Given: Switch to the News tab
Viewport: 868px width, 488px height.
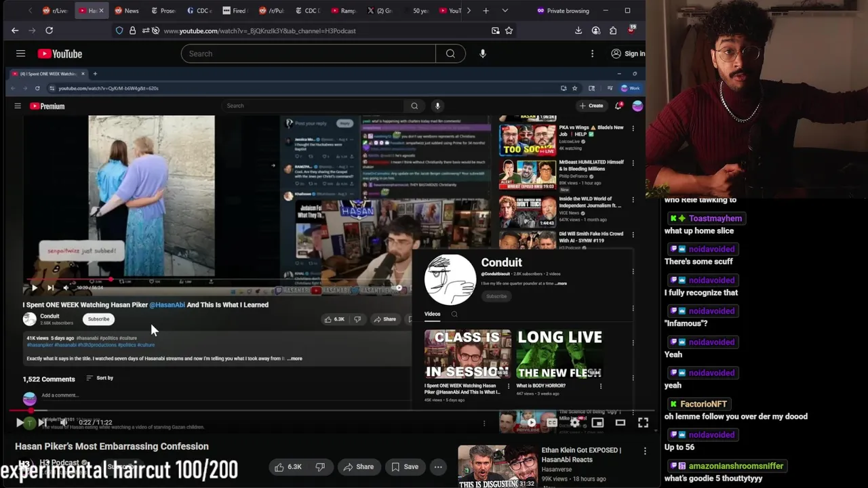Looking at the screenshot, I should click(x=127, y=11).
